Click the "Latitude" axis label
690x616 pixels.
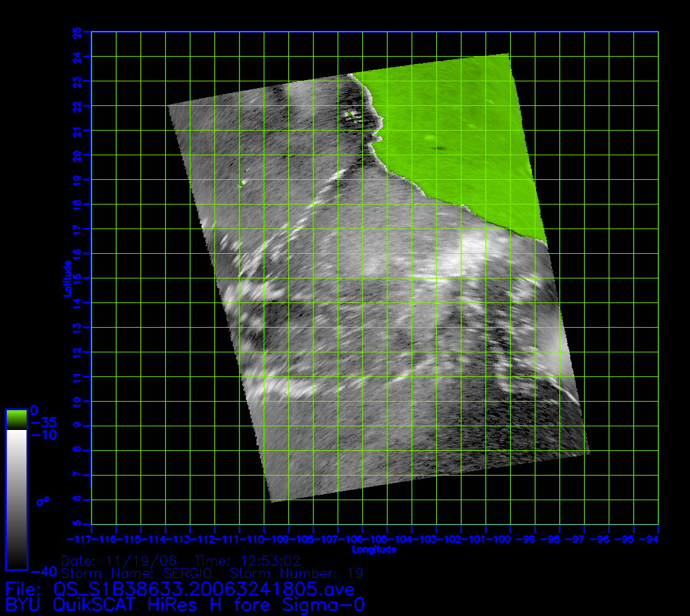65,278
